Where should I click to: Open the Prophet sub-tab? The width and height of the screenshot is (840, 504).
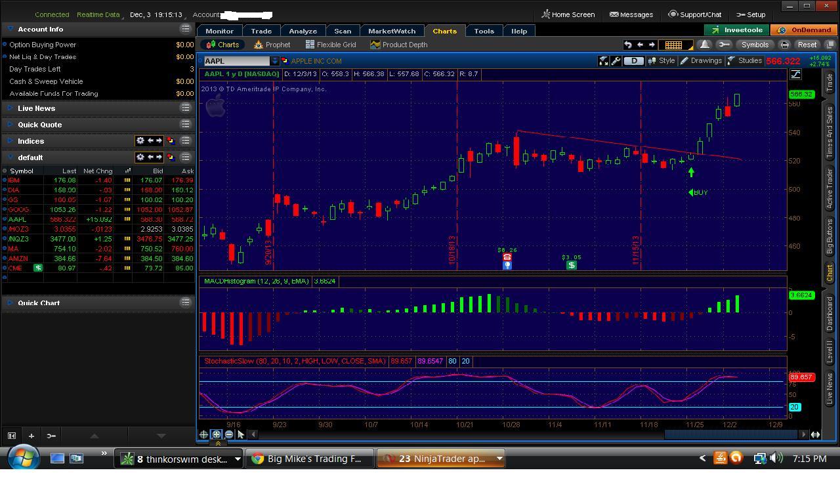pyautogui.click(x=272, y=45)
